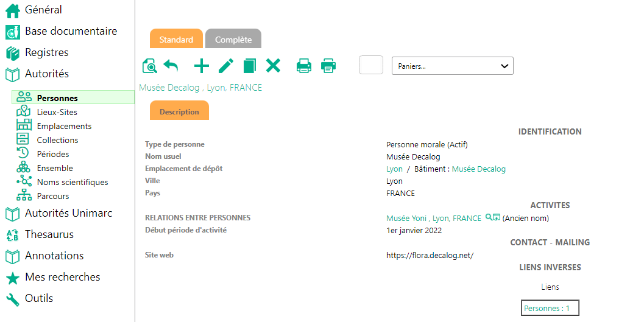This screenshot has height=322, width=644.
Task: Click the Autorités Unimarc book icon
Action: click(x=13, y=214)
